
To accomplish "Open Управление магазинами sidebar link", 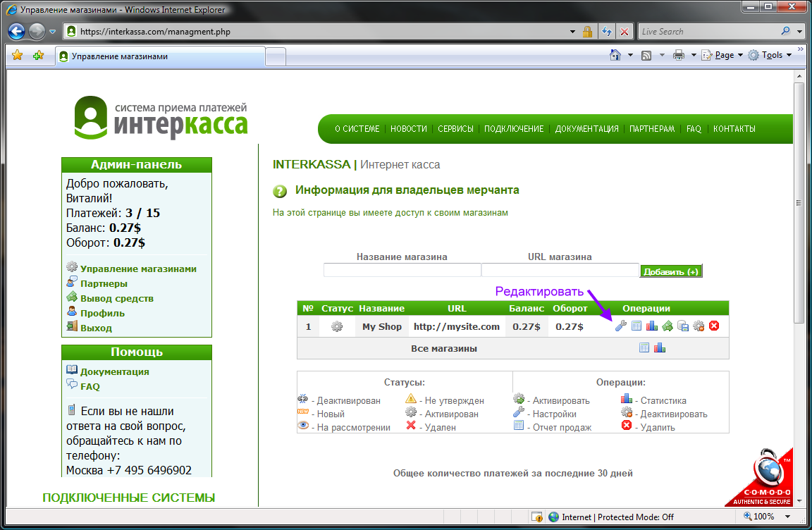I will [x=138, y=269].
